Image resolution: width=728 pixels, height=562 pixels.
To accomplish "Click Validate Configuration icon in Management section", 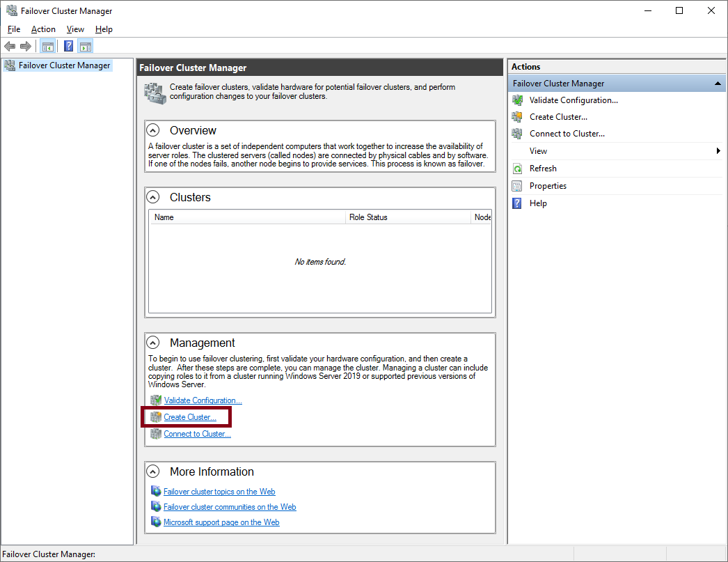I will pyautogui.click(x=156, y=400).
